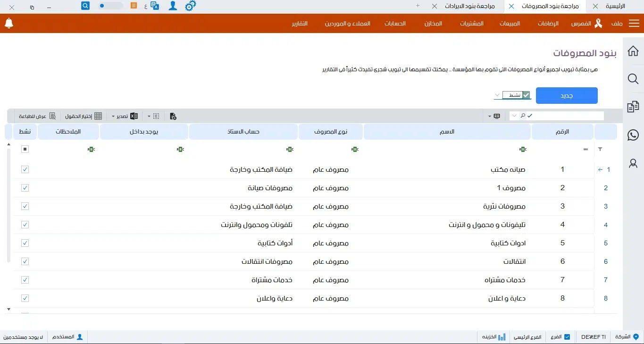Image resolution: width=644 pixels, height=344 pixels.
Task: Uncheck the active checkbox for صيانه مكتب
Action: pyautogui.click(x=25, y=169)
